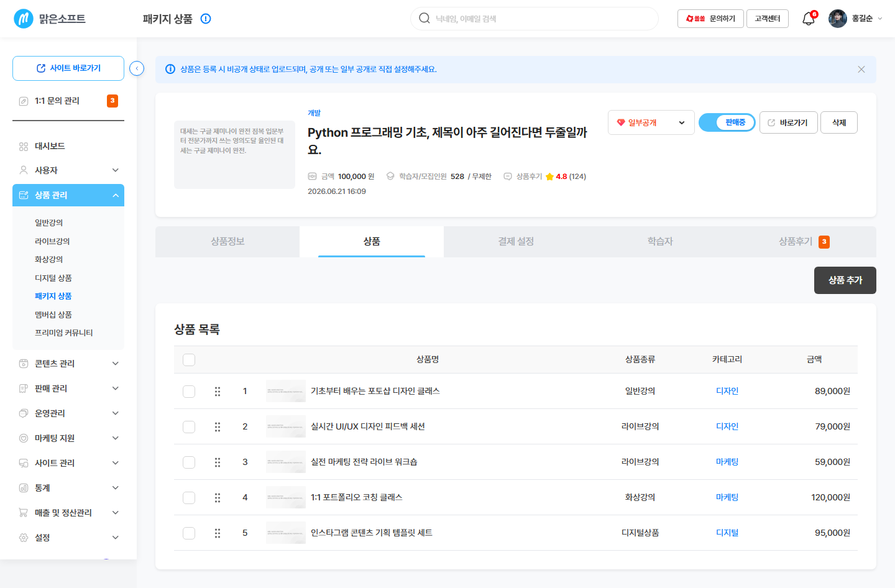The height and width of the screenshot is (588, 895).
Task: Click the 콘텐츠 관리 icon
Action: [24, 364]
